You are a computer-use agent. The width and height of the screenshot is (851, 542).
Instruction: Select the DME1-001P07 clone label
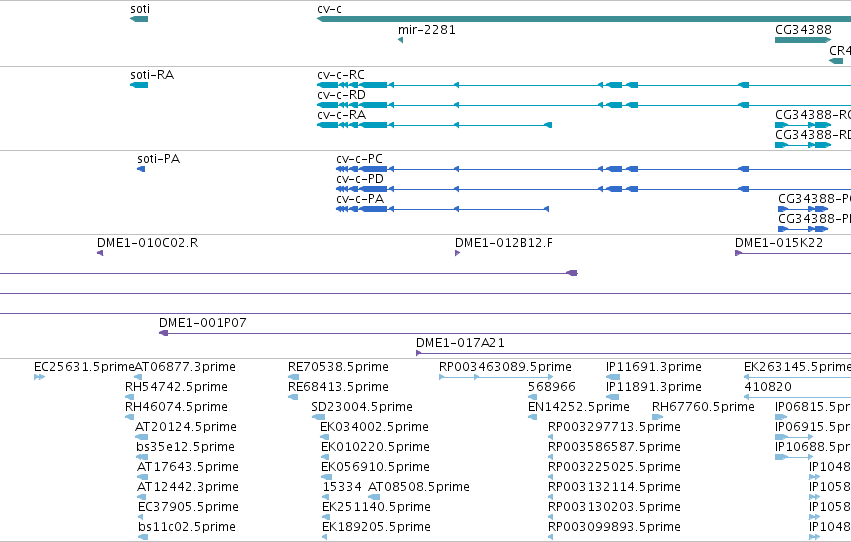click(202, 323)
